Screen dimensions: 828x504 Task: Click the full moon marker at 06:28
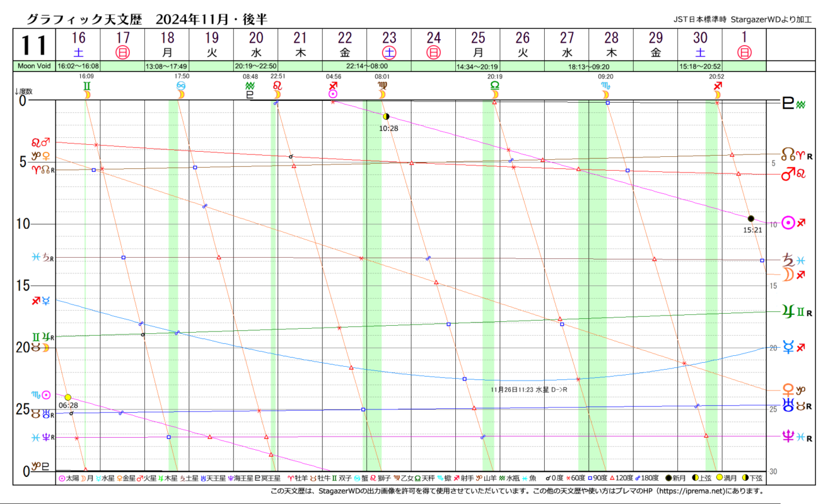click(68, 398)
